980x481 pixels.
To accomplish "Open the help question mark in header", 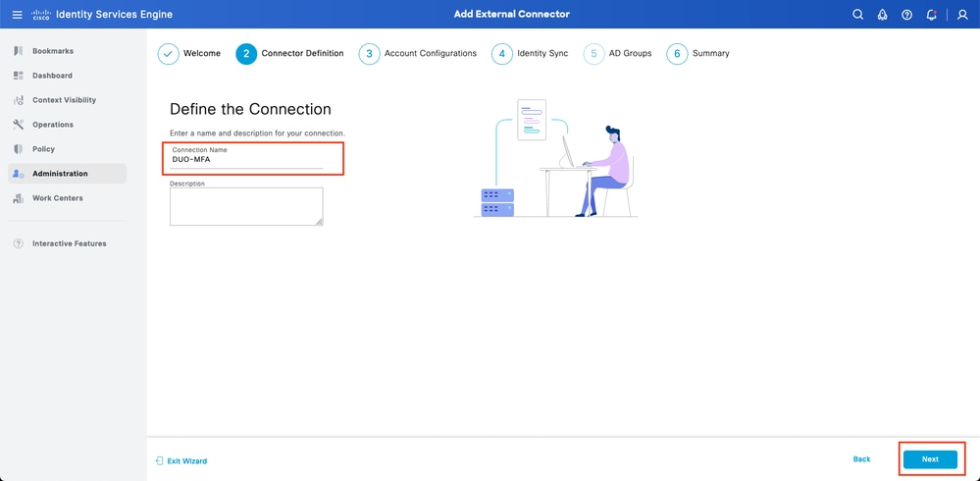I will 906,15.
